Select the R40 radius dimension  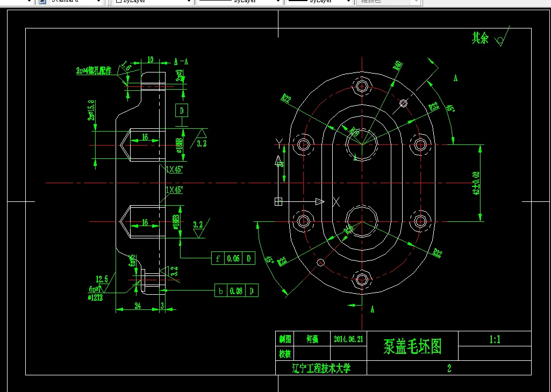(x=398, y=66)
